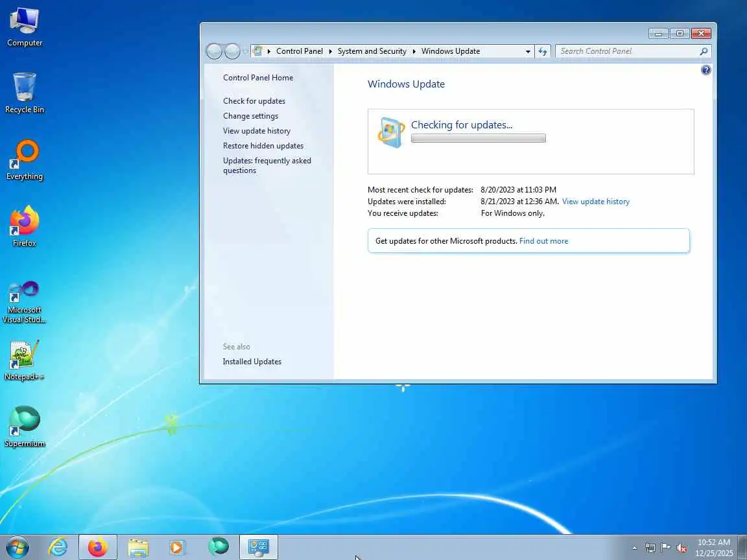Viewport: 747px width, 560px height.
Task: Click the Forward navigation arrow
Action: pyautogui.click(x=232, y=51)
